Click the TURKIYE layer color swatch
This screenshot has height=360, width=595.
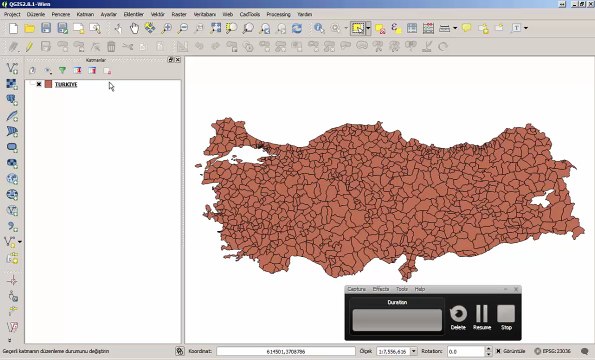48,84
